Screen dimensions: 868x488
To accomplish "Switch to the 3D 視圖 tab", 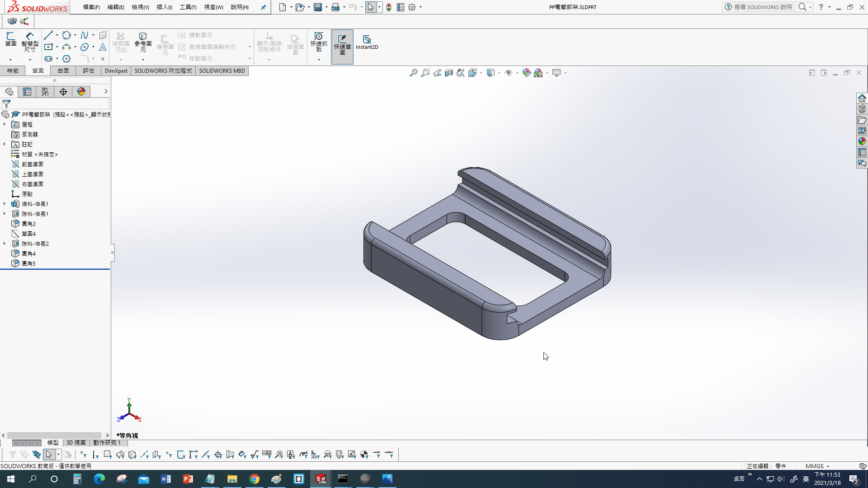I will [x=76, y=443].
